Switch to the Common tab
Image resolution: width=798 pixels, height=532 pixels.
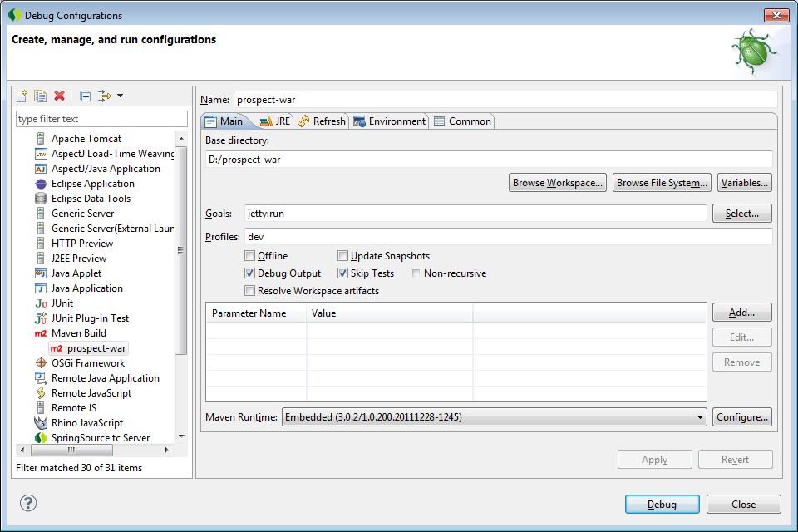pos(463,121)
